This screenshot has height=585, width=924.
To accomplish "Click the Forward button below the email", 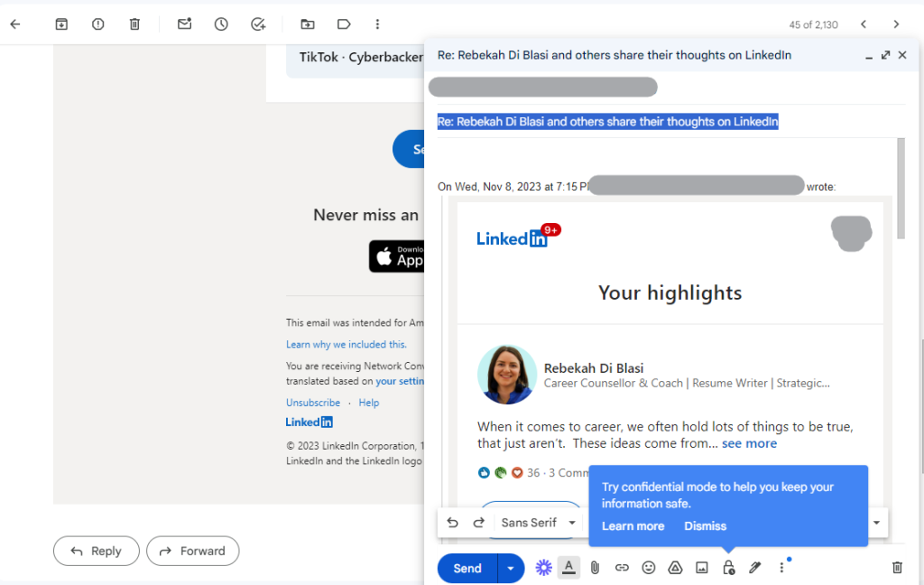I will click(x=193, y=551).
